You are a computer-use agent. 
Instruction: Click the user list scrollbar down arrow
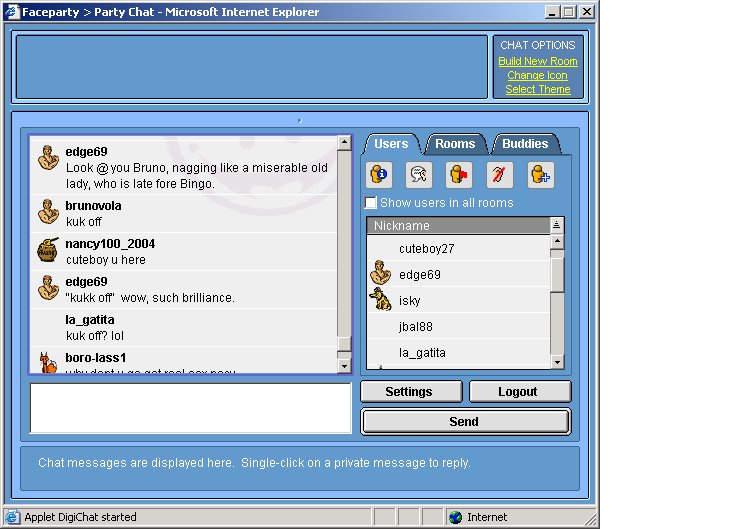(557, 362)
